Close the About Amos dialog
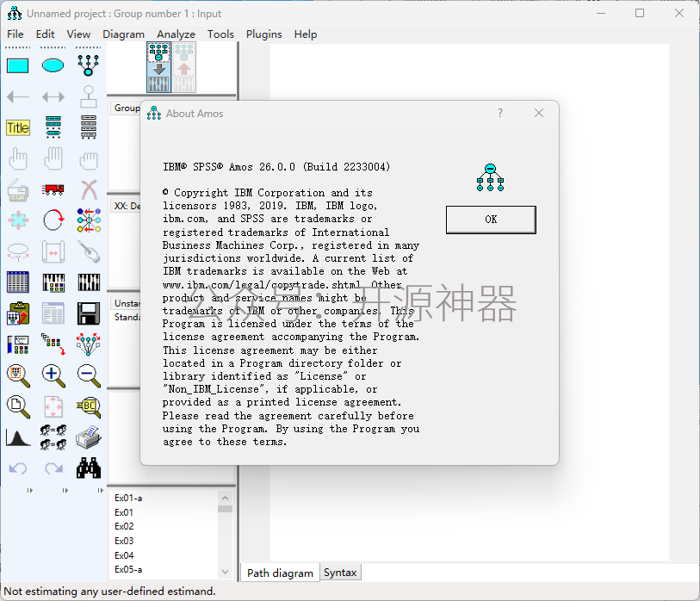700x601 pixels. point(539,113)
